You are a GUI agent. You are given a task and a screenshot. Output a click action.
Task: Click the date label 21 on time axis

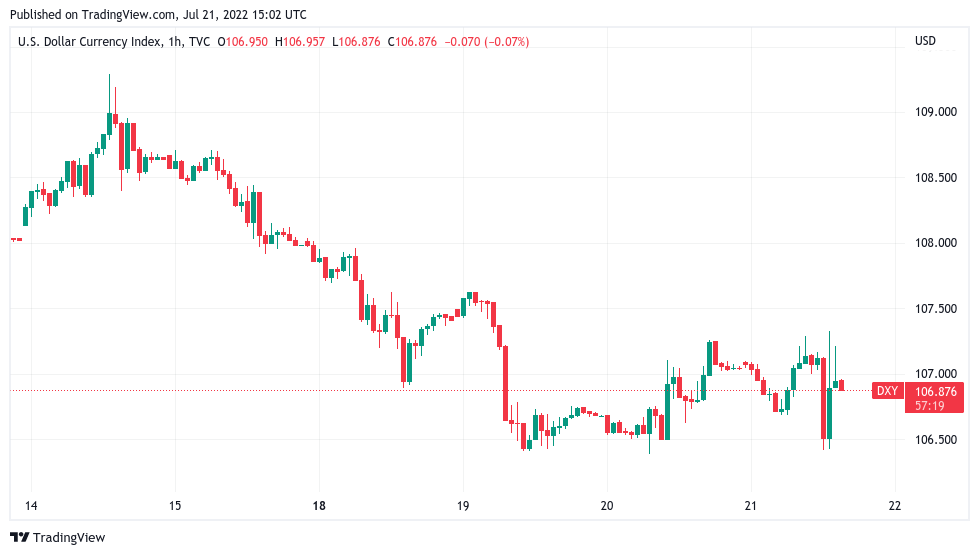(751, 506)
